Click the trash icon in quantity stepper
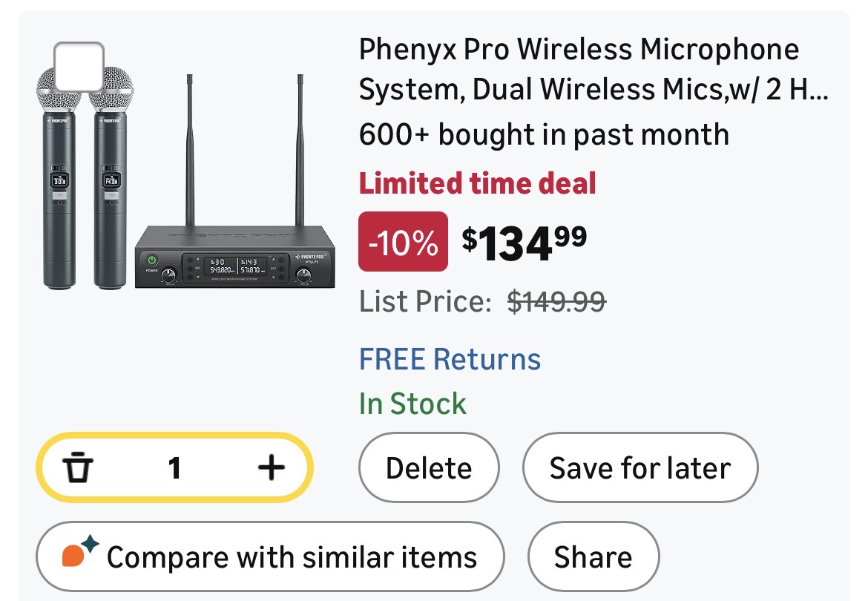The width and height of the screenshot is (868, 601). pyautogui.click(x=77, y=468)
